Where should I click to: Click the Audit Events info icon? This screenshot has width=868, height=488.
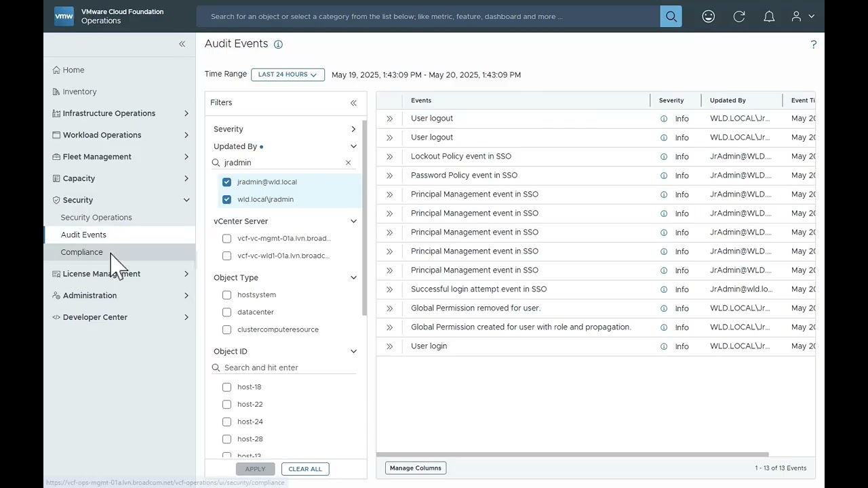pos(278,44)
